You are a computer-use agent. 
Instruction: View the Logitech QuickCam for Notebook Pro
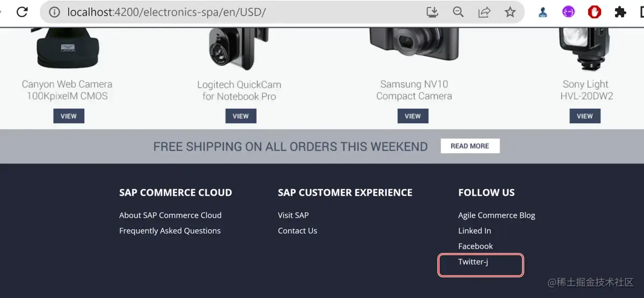(240, 116)
